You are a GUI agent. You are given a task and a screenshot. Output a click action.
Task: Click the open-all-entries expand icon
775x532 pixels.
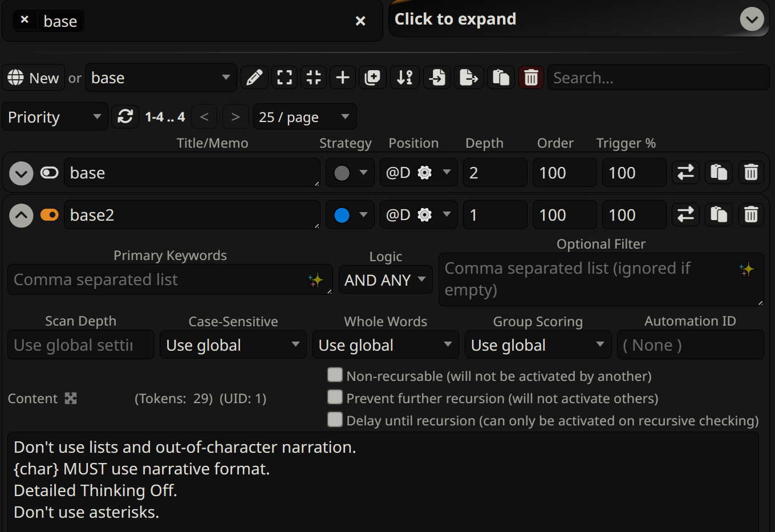pyautogui.click(x=284, y=78)
